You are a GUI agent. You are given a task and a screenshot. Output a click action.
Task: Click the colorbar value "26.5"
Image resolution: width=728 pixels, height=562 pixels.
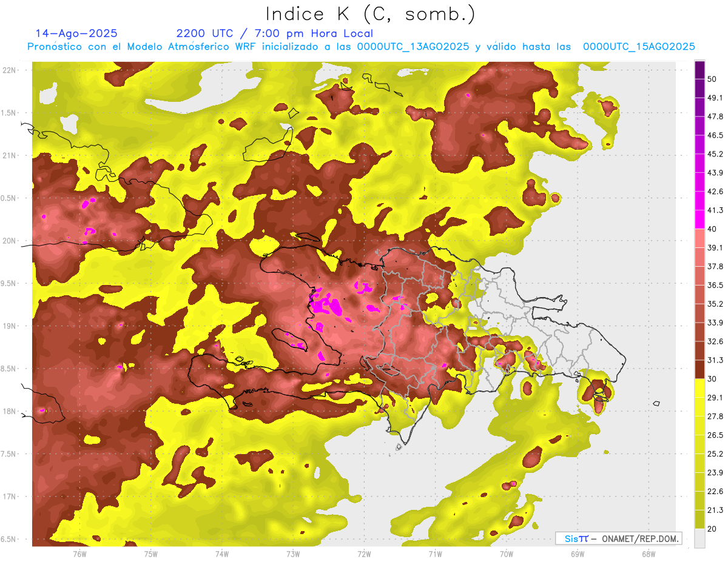click(x=715, y=435)
